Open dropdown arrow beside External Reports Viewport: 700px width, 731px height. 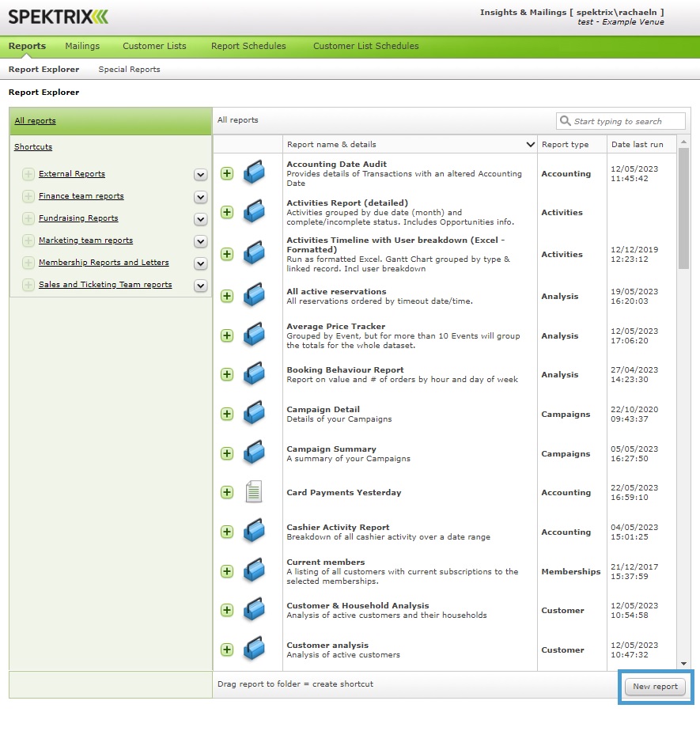(x=200, y=175)
